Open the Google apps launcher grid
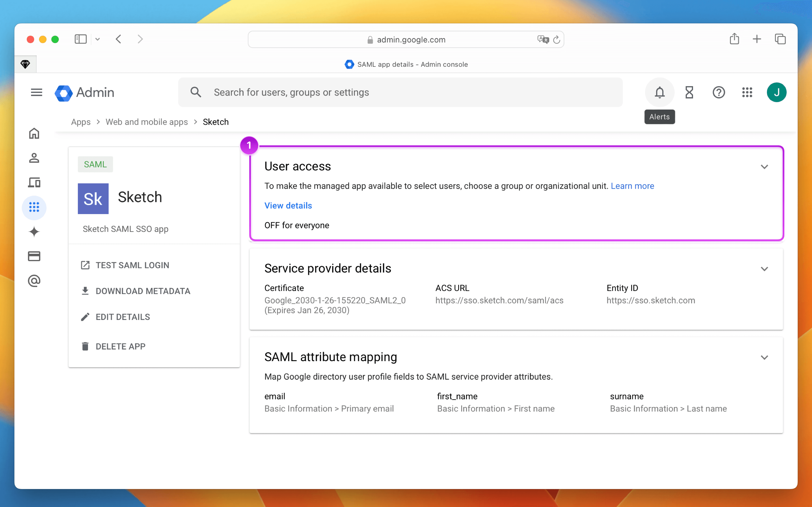The height and width of the screenshot is (507, 812). 747,92
